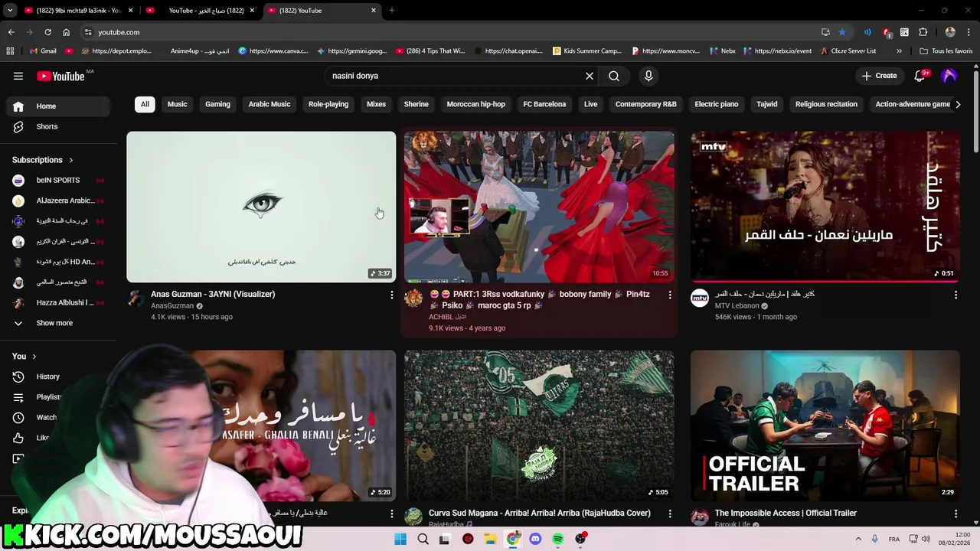The width and height of the screenshot is (980, 551).
Task: Open History in the sidebar
Action: point(58,377)
